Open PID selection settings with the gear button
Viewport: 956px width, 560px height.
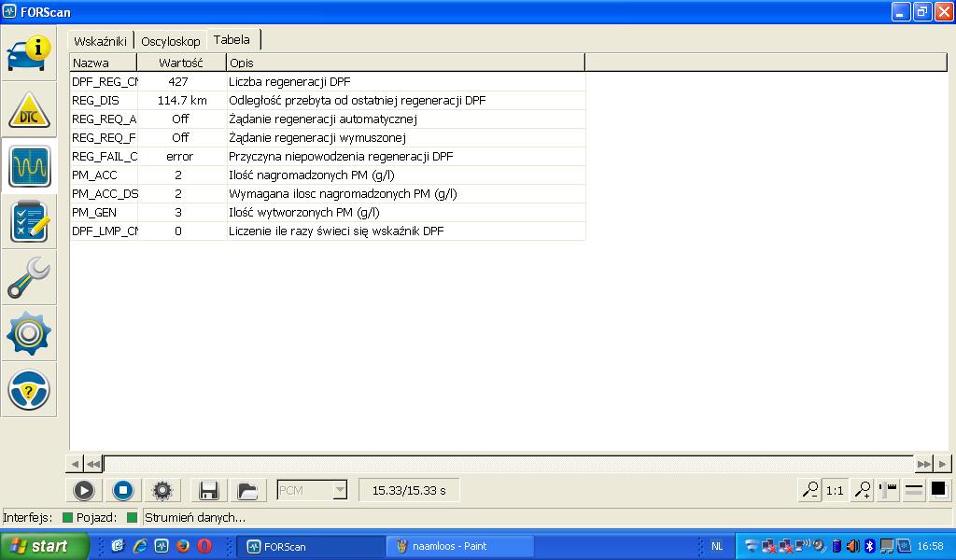pos(162,490)
